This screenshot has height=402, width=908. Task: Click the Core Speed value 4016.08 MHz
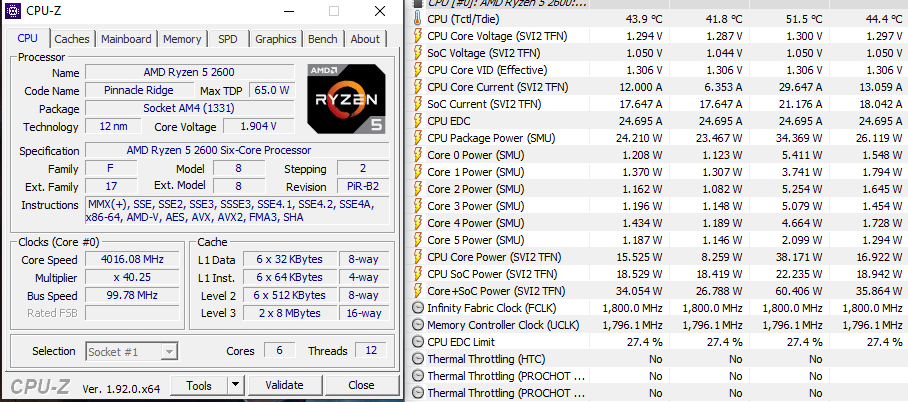(132, 259)
